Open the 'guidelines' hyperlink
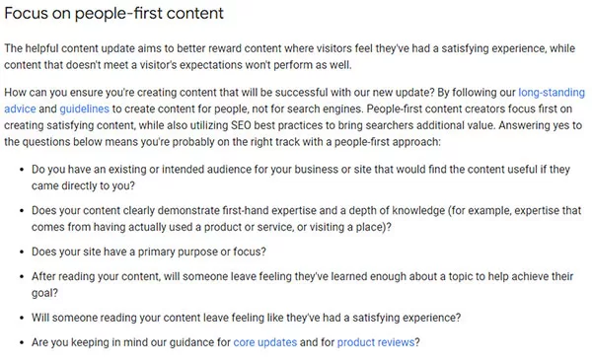Viewport: 592px width, 364px height. [84, 109]
